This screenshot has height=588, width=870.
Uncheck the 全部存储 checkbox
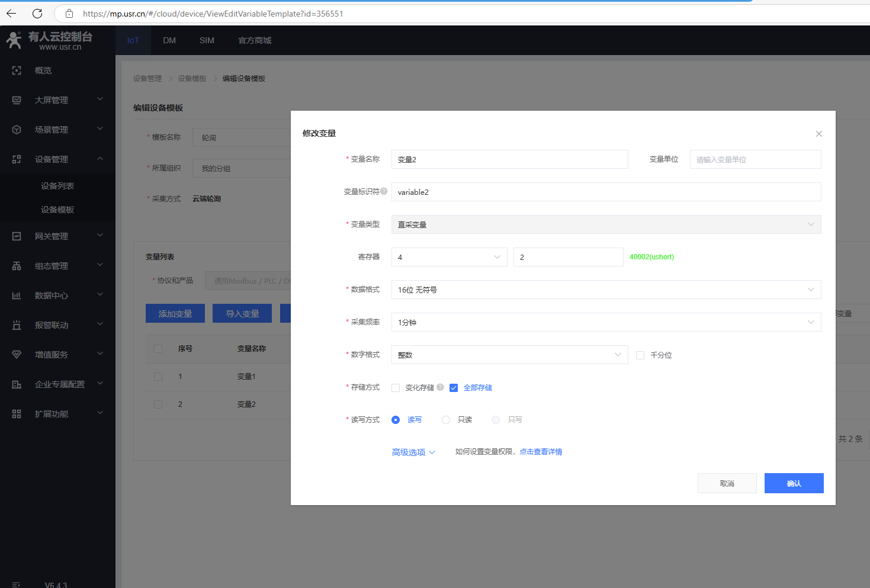(454, 388)
